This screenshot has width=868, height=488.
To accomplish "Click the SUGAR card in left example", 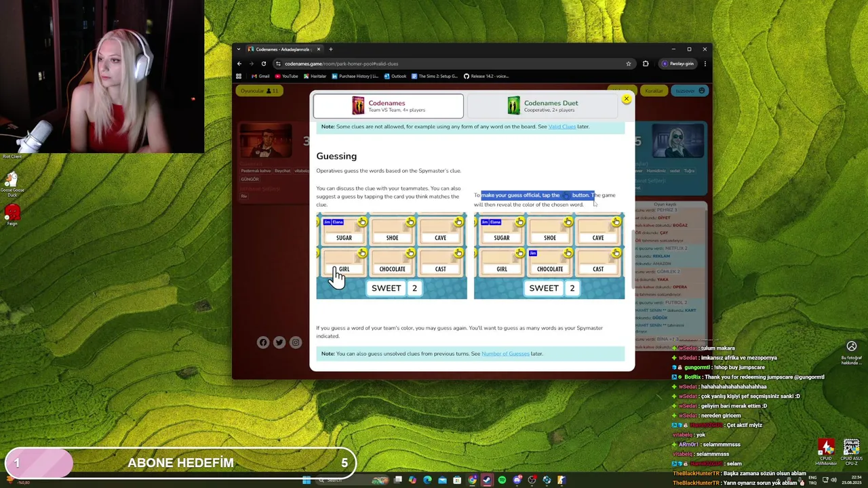I will tap(344, 231).
